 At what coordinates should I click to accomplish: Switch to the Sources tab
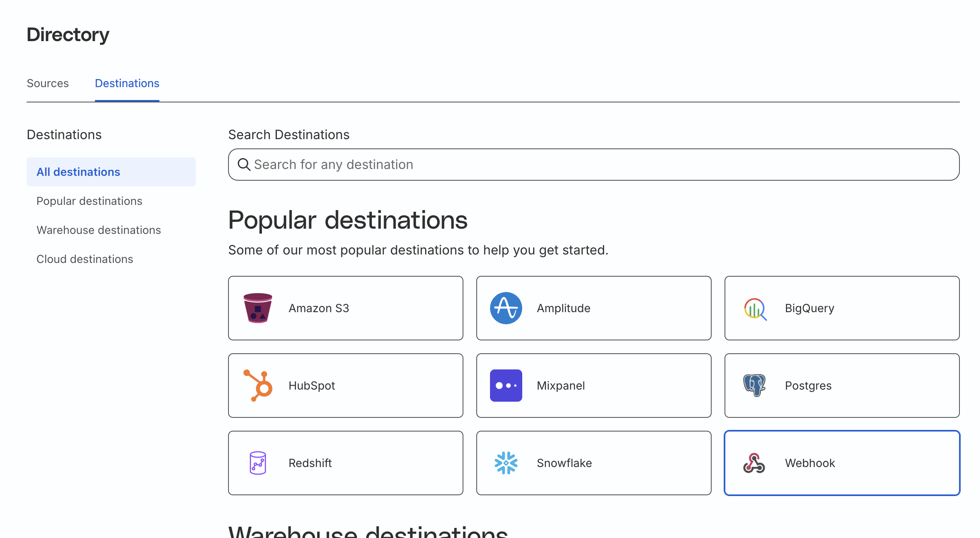tap(48, 83)
